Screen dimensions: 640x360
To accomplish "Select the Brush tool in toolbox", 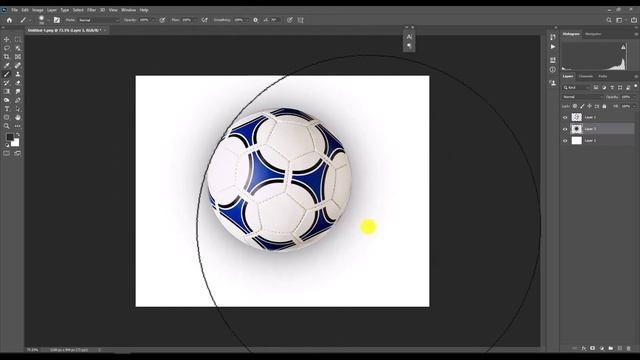I will [x=7, y=74].
